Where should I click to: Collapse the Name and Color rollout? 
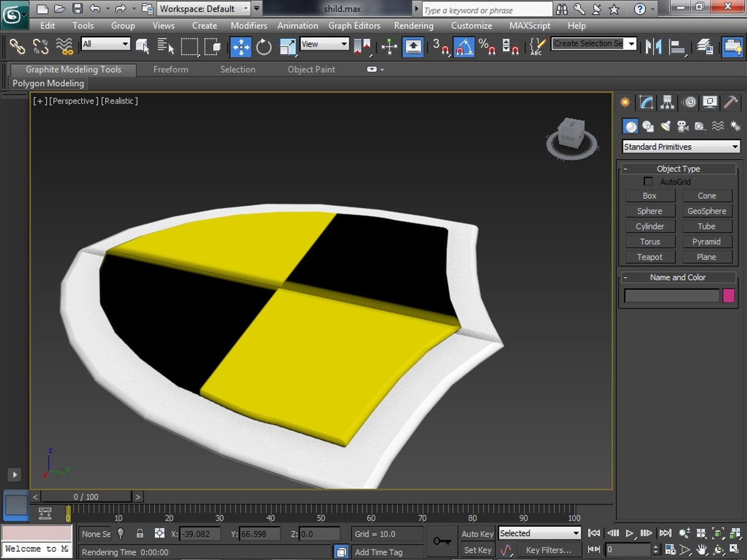coord(678,277)
